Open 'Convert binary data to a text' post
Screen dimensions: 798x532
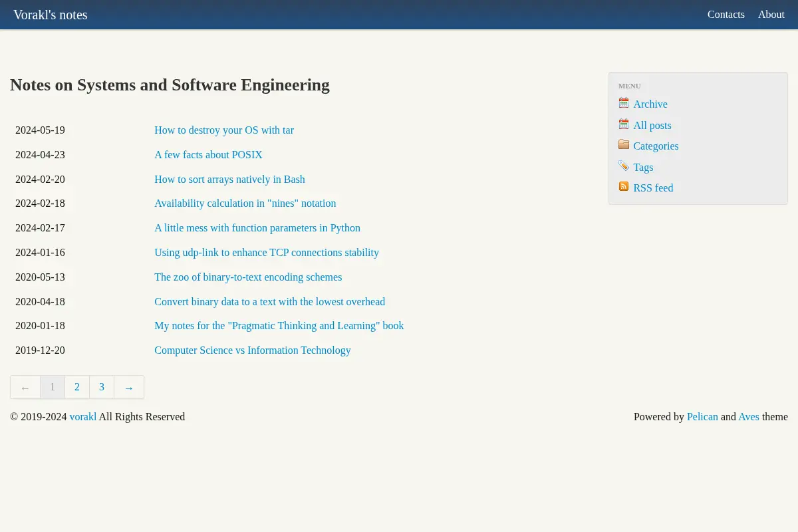(x=269, y=302)
